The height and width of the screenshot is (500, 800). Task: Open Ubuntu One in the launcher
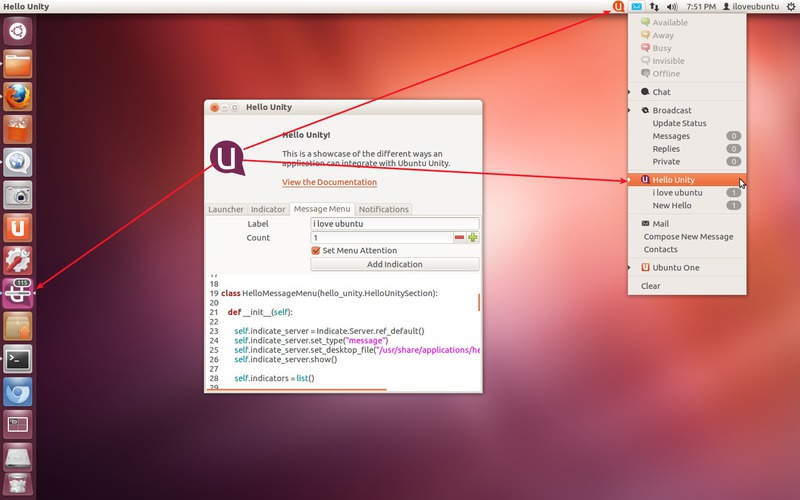point(18,228)
